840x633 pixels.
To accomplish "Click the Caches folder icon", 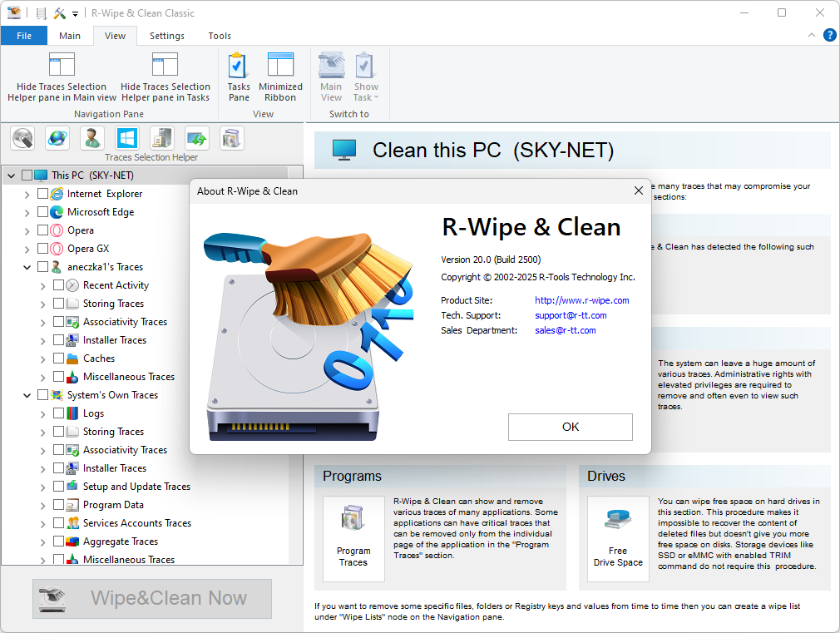I will 72,358.
